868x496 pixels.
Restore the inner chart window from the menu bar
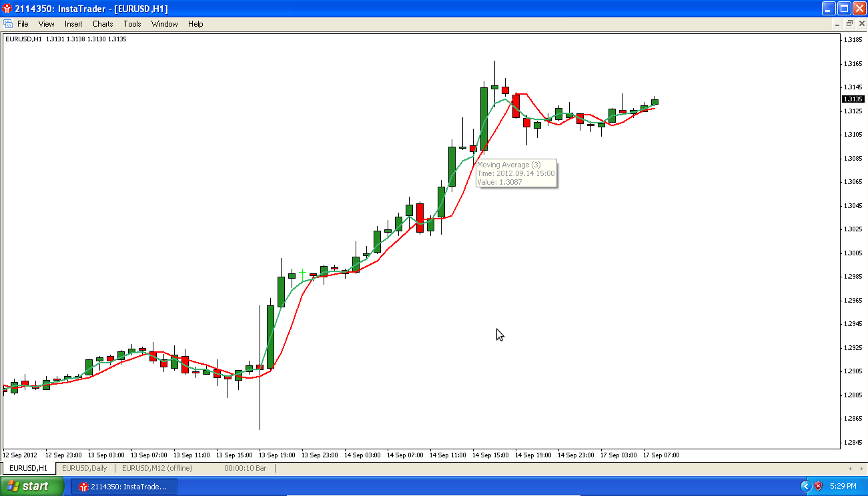(x=849, y=23)
